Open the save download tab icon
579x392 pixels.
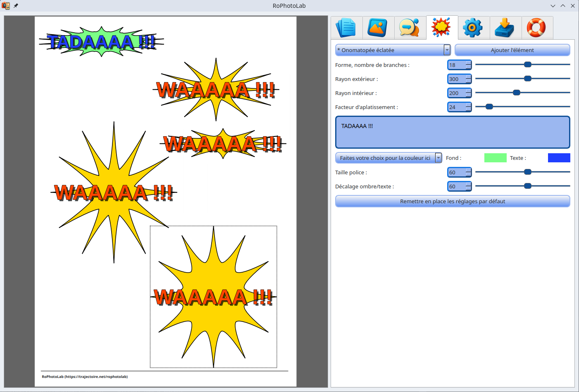(x=505, y=28)
